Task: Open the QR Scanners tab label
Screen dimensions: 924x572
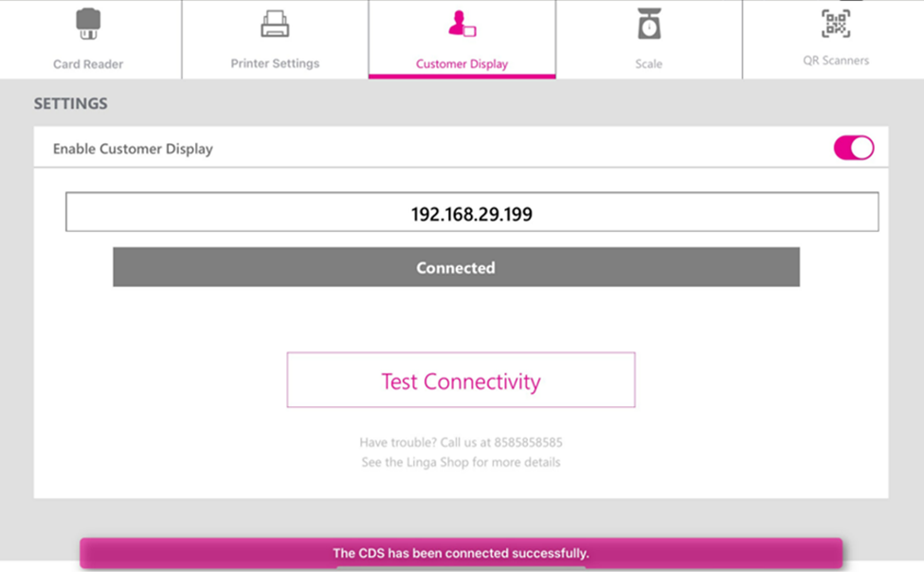Action: pyautogui.click(x=835, y=61)
